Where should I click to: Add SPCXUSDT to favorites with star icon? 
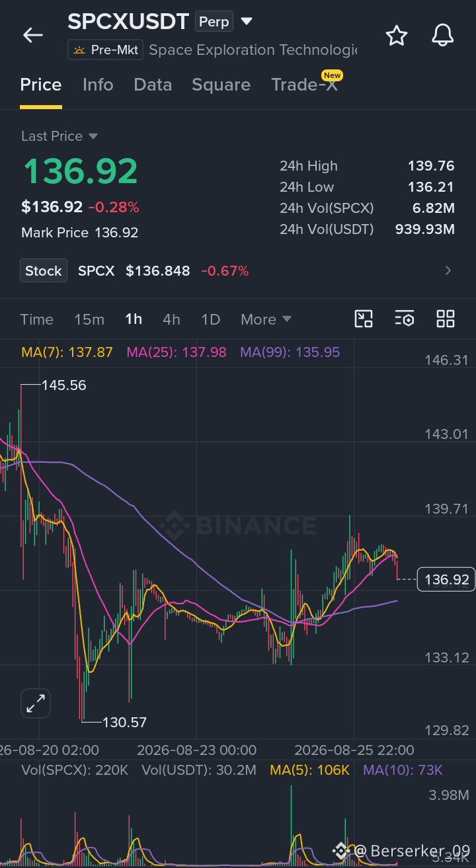click(396, 35)
